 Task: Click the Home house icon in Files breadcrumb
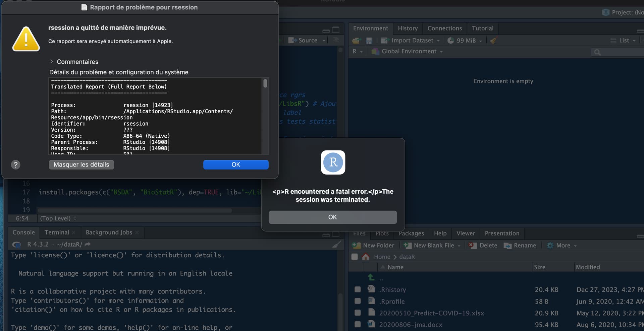click(366, 257)
